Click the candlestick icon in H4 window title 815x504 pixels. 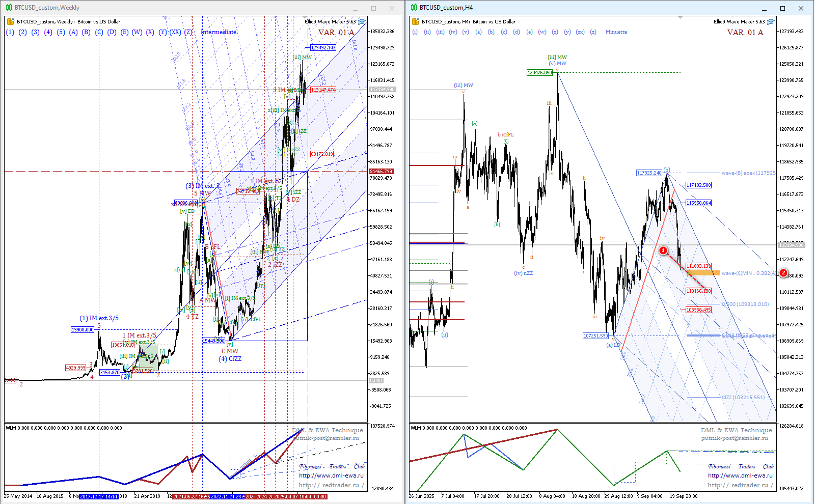414,8
